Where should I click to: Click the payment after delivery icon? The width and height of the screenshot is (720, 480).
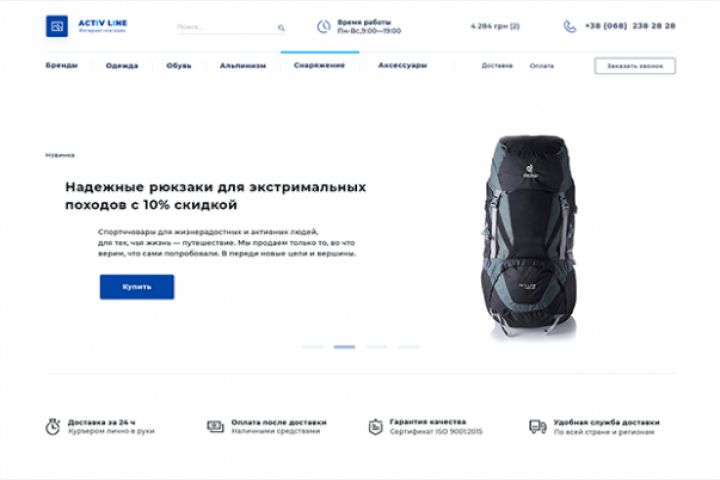tap(215, 427)
